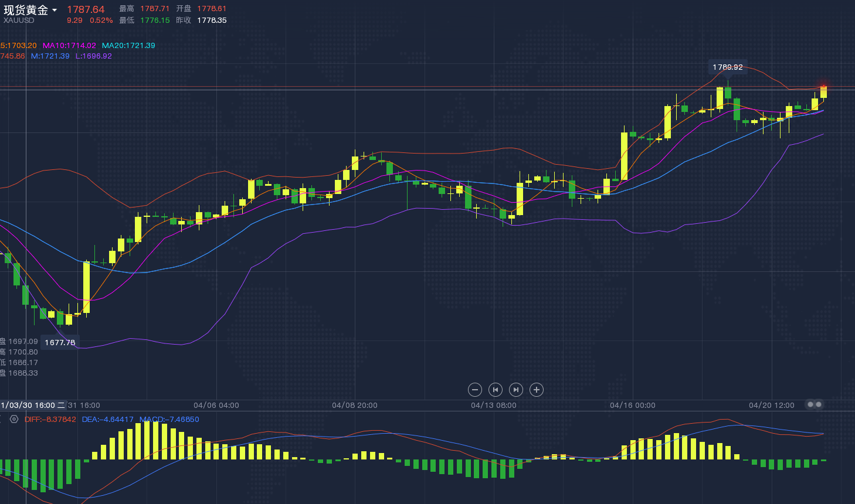Click the price change value 9.29
The width and height of the screenshot is (855, 504).
coord(74,21)
